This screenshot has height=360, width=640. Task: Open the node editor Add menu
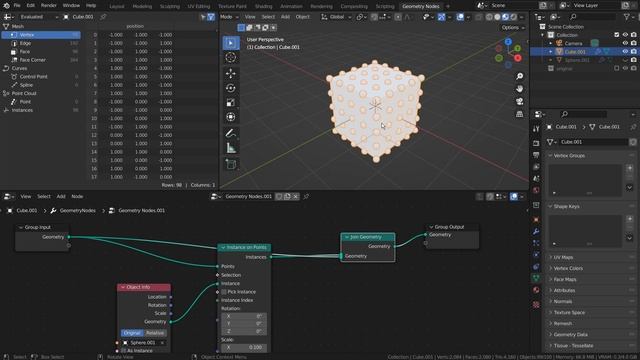tap(61, 197)
